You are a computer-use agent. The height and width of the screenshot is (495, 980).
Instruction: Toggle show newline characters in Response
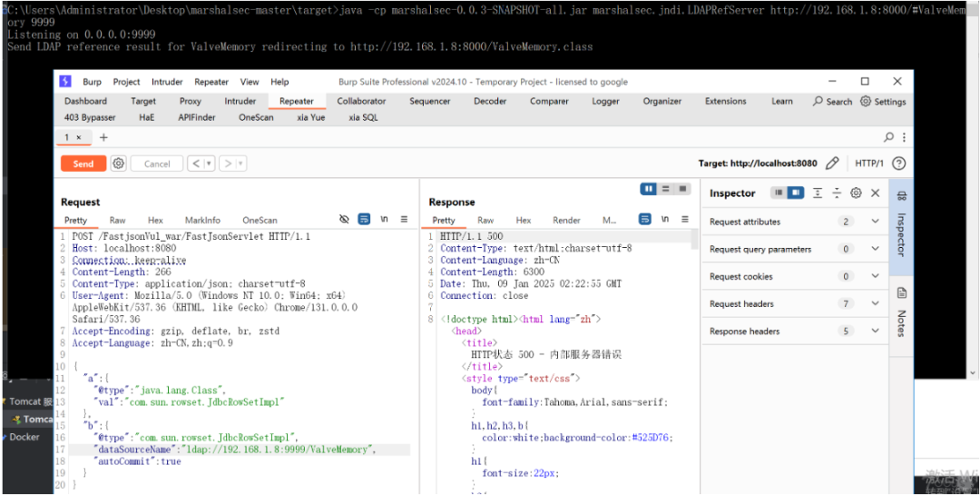(x=665, y=219)
